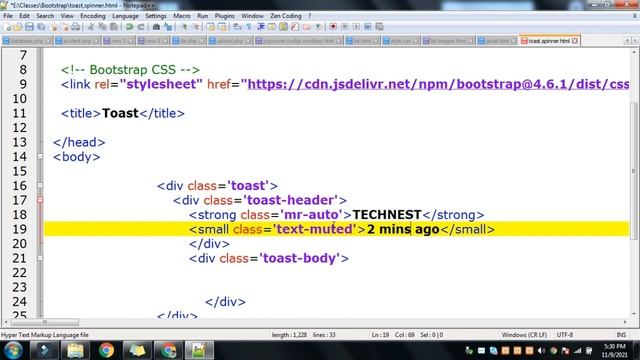Click the 'text-muted' class value on line 19

click(315, 229)
